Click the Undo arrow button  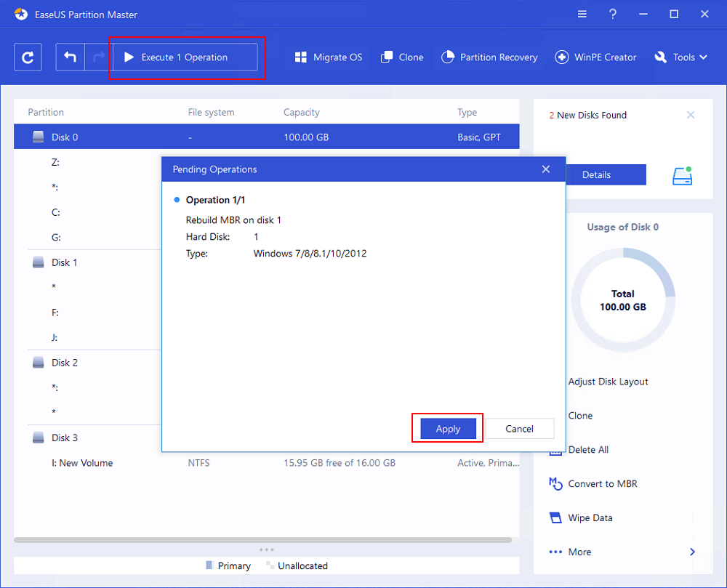coord(70,57)
